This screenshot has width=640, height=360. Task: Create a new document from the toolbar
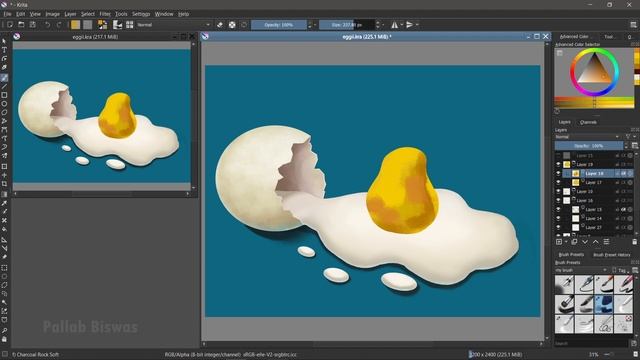click(x=10, y=25)
